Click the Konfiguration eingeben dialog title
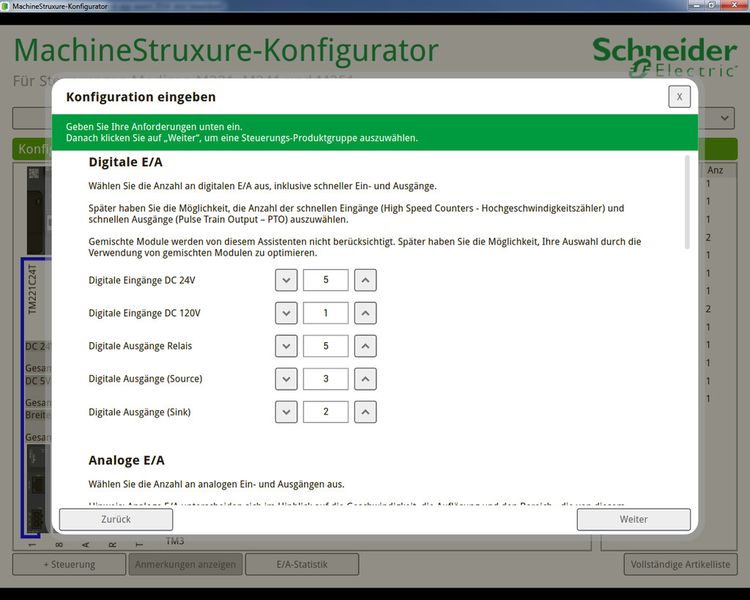The image size is (750, 600). coord(141,97)
